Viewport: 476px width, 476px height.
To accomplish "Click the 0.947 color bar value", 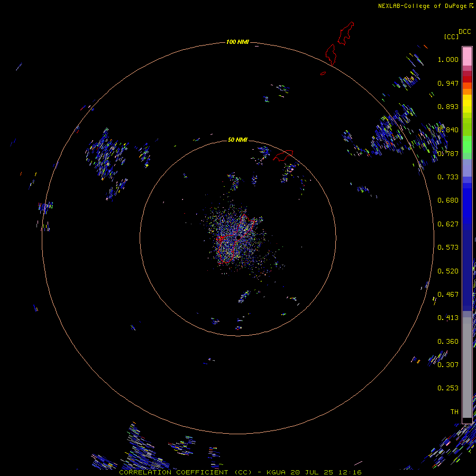I will pyautogui.click(x=448, y=83).
